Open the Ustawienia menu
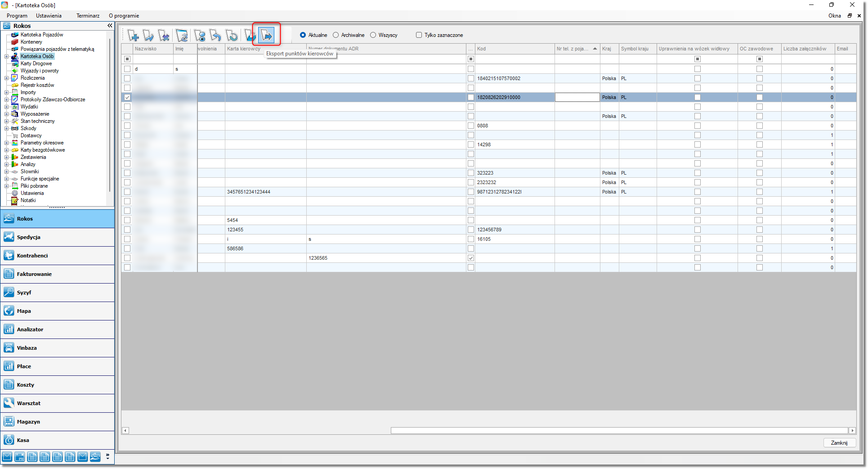868x469 pixels. 49,16
